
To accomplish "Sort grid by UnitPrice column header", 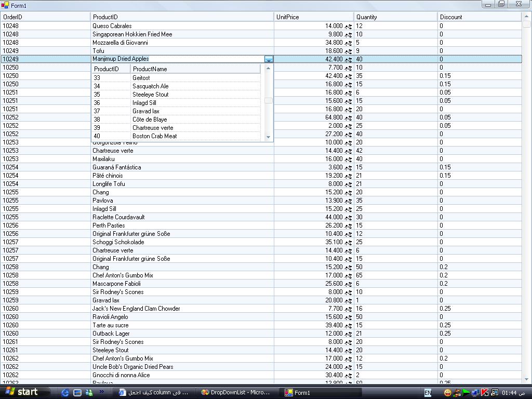I will pyautogui.click(x=314, y=17).
